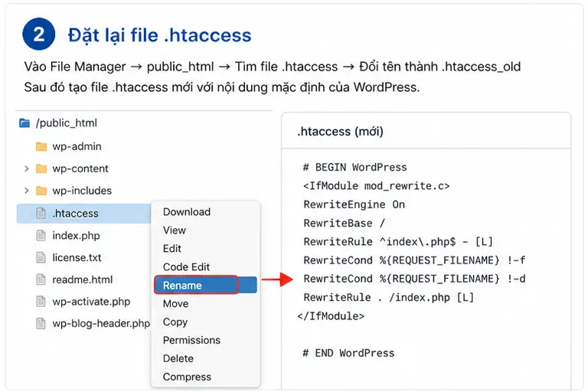Click the "RewriteRule . /index.php [L]" line
Image resolution: width=588 pixels, height=392 pixels.
[x=388, y=298]
